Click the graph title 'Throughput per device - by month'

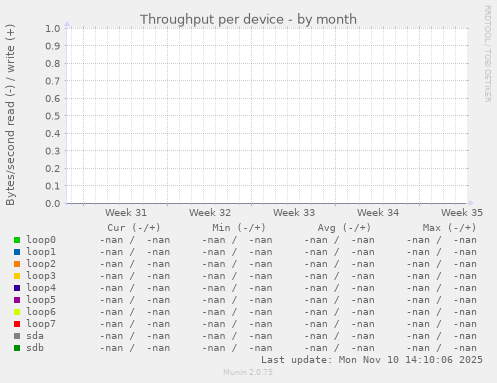(248, 19)
